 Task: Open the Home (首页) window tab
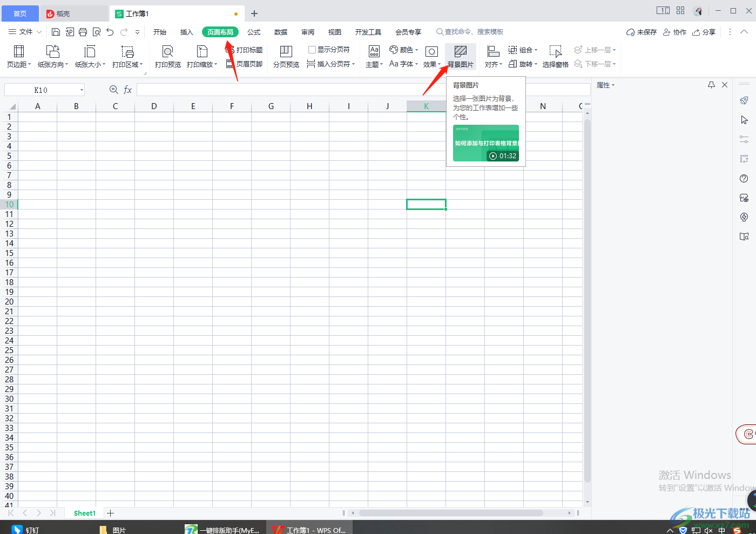tap(20, 13)
